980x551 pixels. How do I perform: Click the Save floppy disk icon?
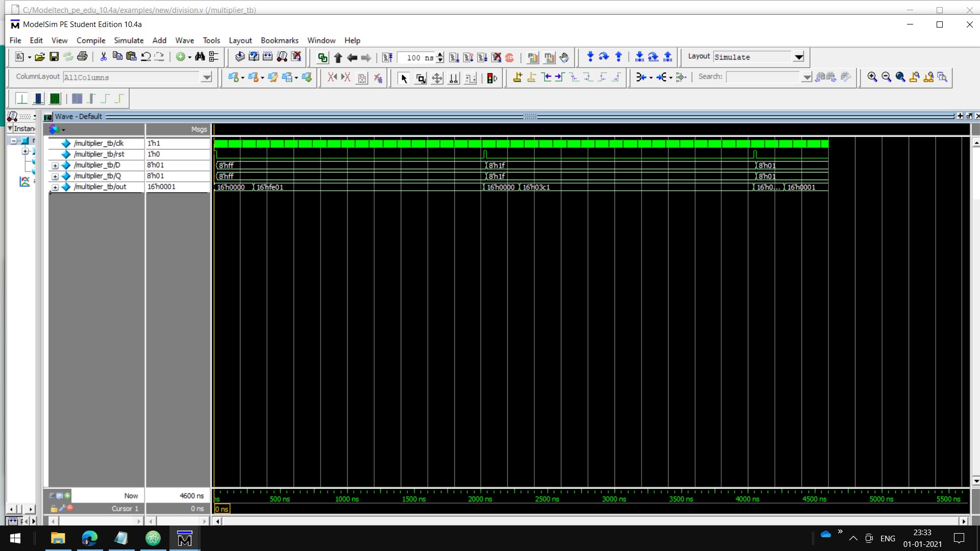54,57
